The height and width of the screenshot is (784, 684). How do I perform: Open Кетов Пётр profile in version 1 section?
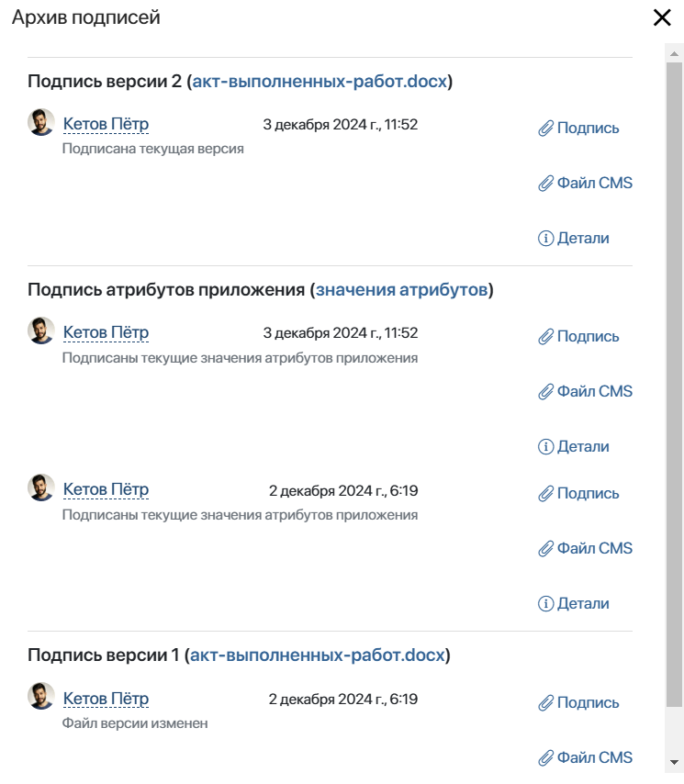point(106,699)
